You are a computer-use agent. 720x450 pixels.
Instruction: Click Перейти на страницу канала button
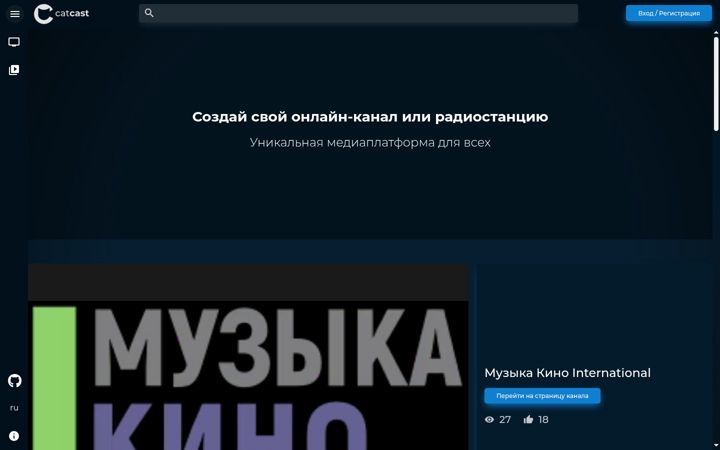click(x=542, y=396)
